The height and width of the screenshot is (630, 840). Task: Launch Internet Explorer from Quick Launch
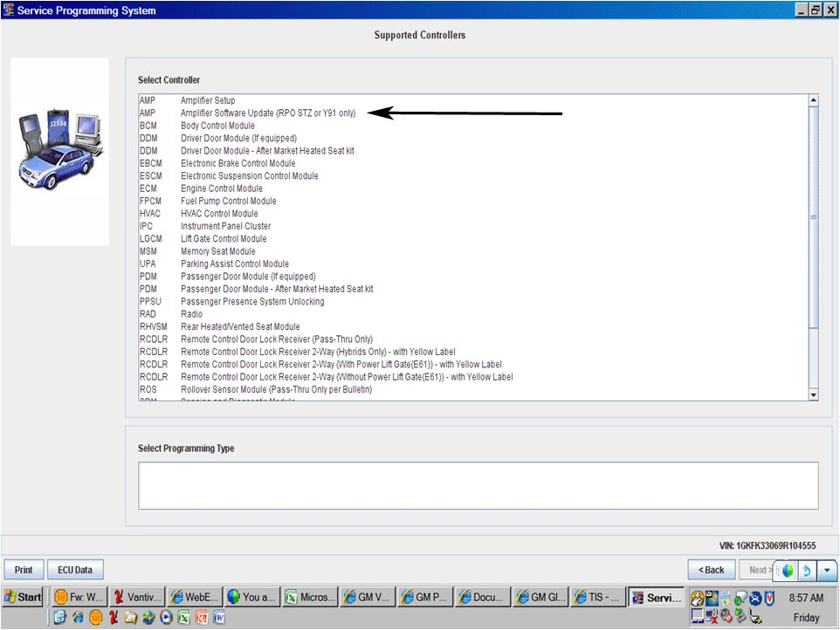pos(76,618)
